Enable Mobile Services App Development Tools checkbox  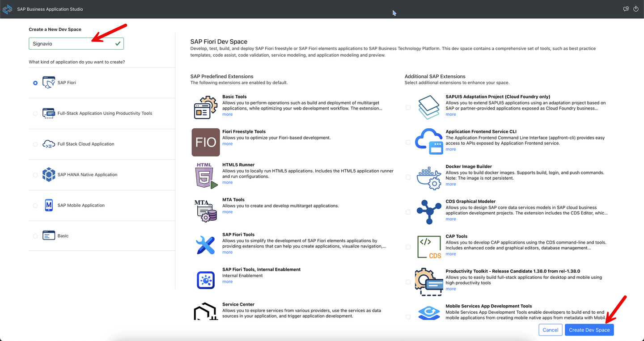coord(408,316)
